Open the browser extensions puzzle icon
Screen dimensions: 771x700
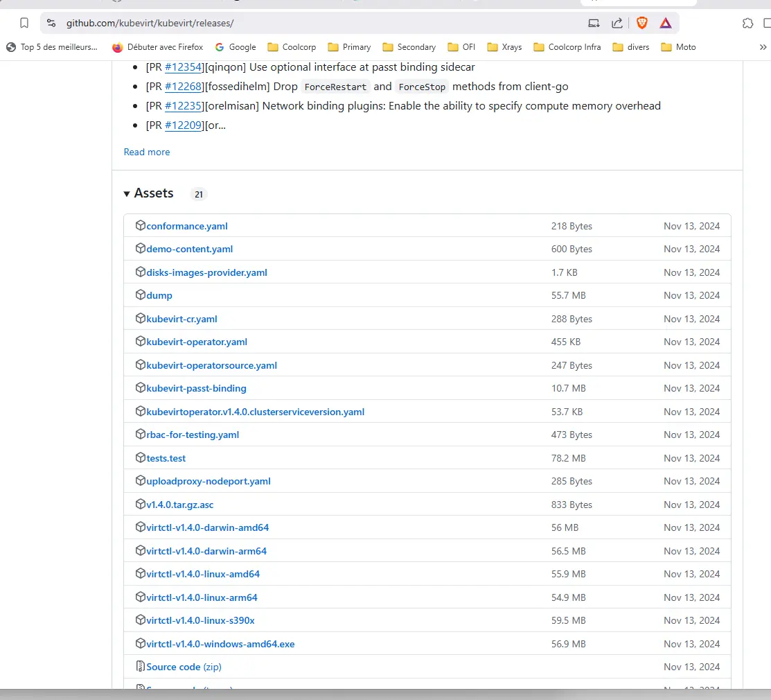pyautogui.click(x=747, y=23)
